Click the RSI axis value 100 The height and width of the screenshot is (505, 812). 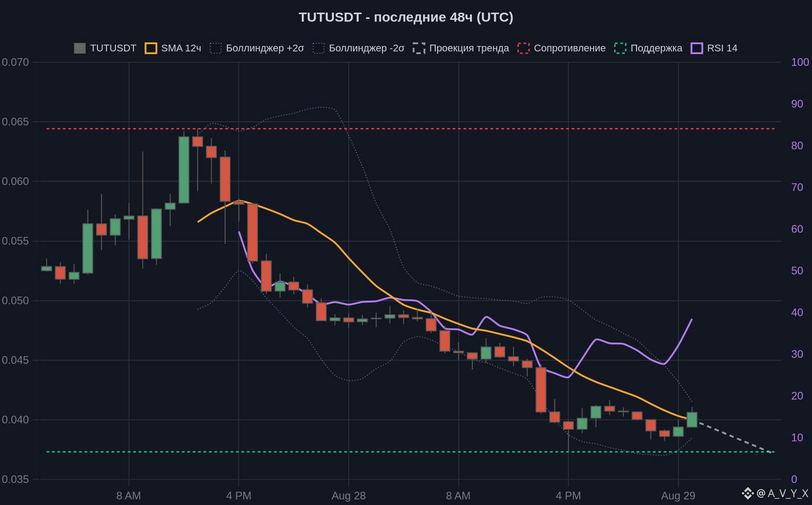tap(800, 62)
